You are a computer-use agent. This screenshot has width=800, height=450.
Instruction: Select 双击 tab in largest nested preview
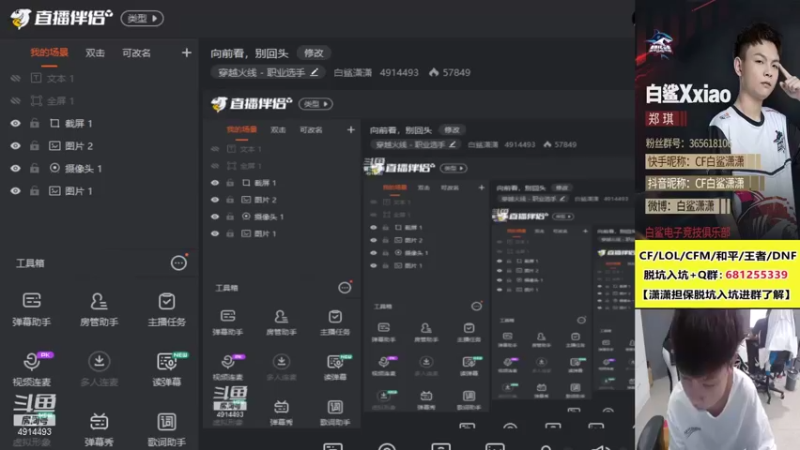(278, 130)
